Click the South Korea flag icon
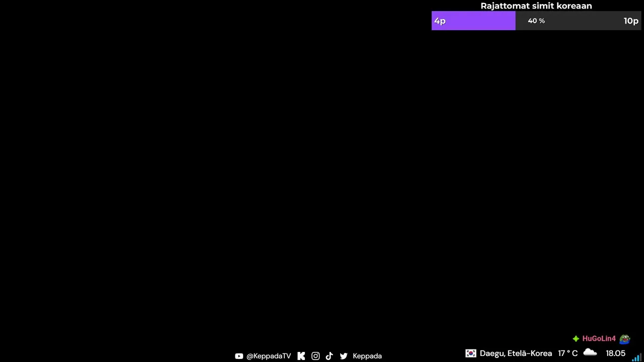644x362 pixels. pyautogui.click(x=470, y=353)
